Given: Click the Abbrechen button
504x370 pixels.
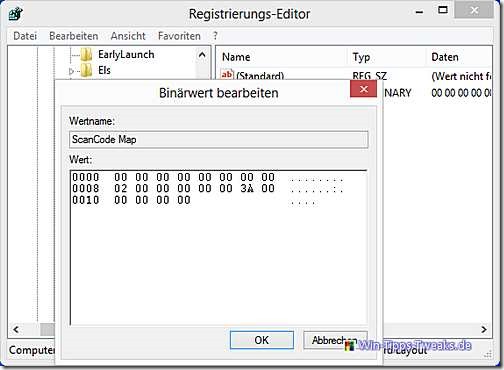Looking at the screenshot, I should (x=335, y=340).
